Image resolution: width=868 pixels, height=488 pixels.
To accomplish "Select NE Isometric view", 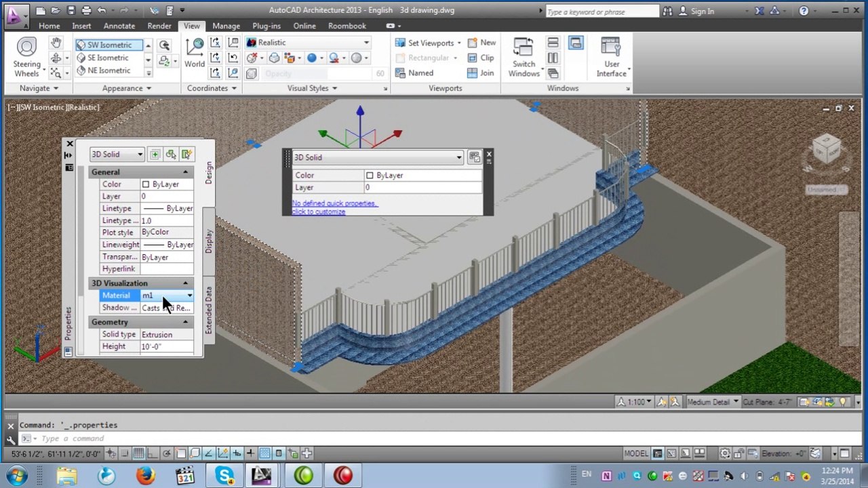I will pos(108,70).
